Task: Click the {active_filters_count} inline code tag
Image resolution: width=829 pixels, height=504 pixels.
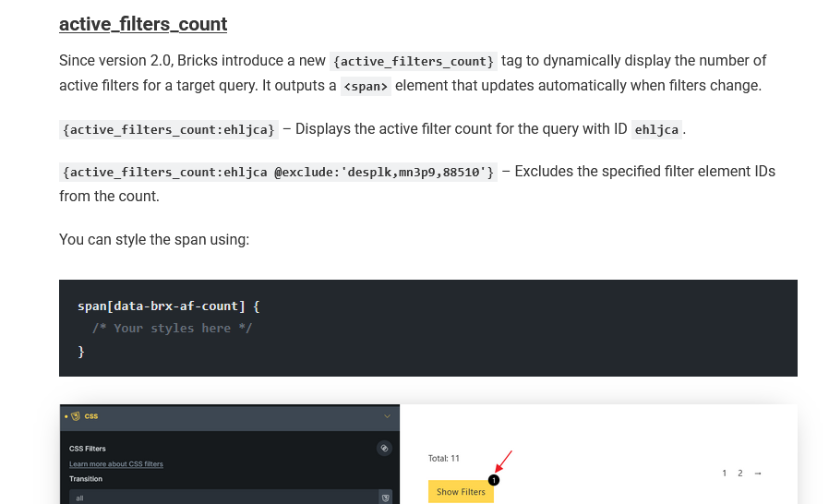Action: coord(414,62)
